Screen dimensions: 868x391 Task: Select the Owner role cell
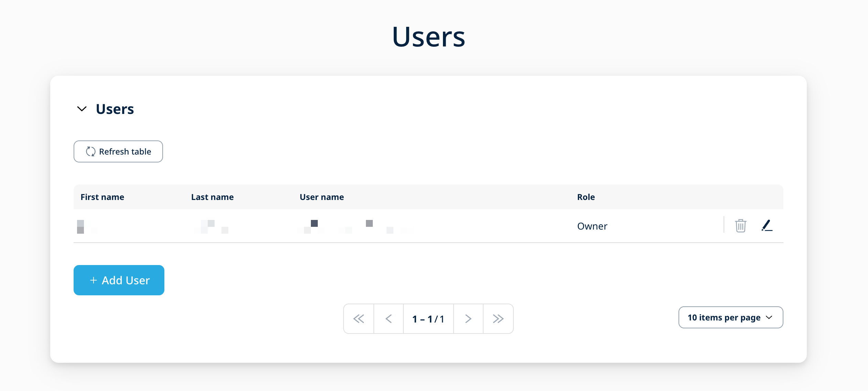pyautogui.click(x=592, y=226)
